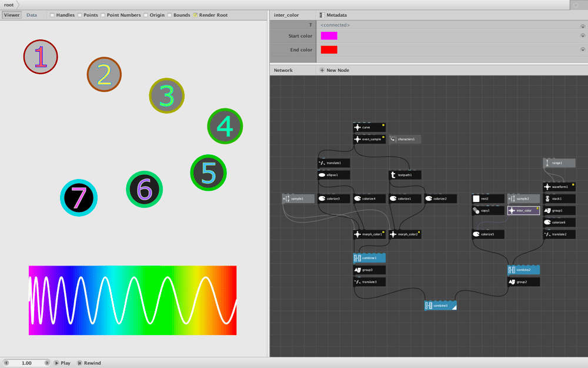Click the top-right window toolbar button
Screen dimensions: 588x368
[x=576, y=5]
